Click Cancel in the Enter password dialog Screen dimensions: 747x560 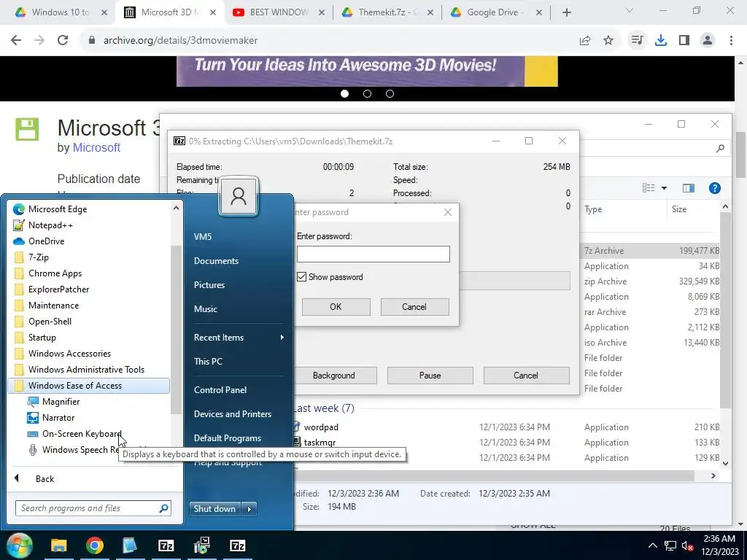click(x=414, y=307)
